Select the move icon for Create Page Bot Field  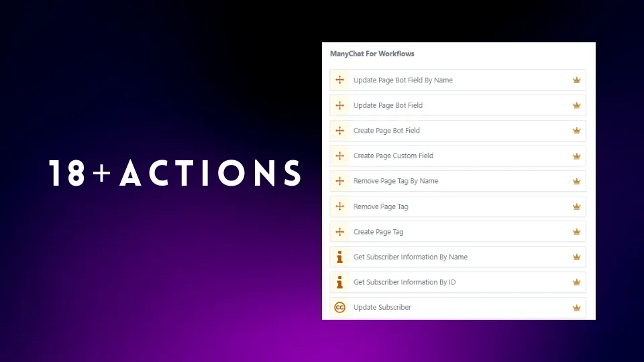tap(339, 131)
